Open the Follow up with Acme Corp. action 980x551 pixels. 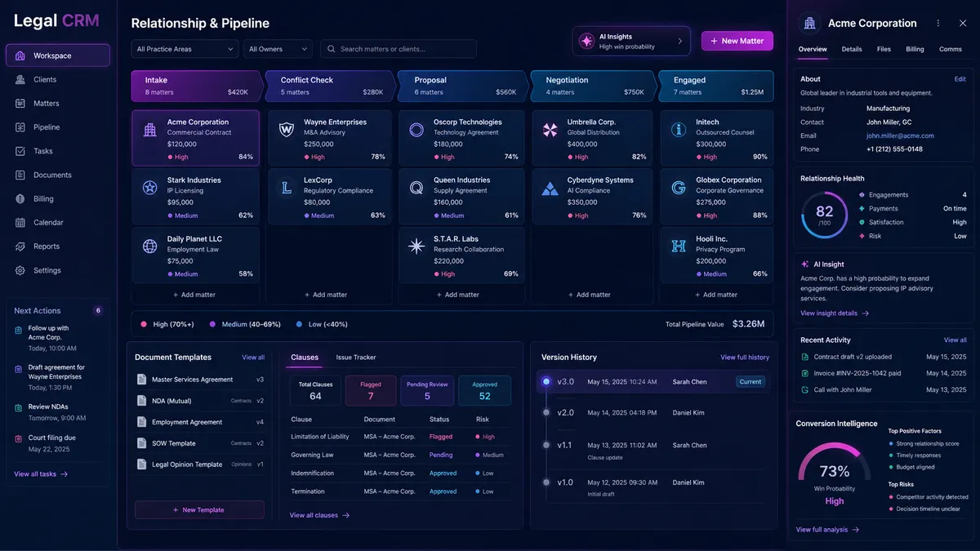(57, 337)
